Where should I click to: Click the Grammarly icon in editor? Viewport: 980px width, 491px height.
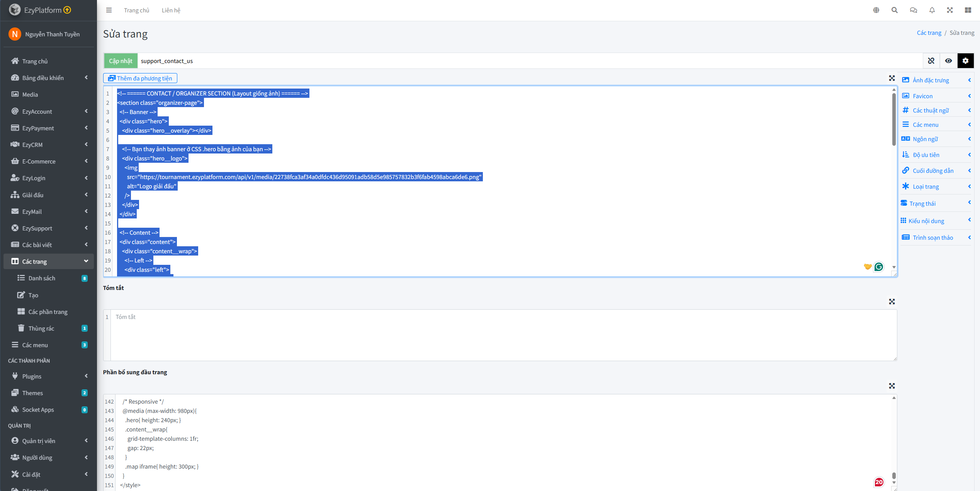click(x=879, y=267)
